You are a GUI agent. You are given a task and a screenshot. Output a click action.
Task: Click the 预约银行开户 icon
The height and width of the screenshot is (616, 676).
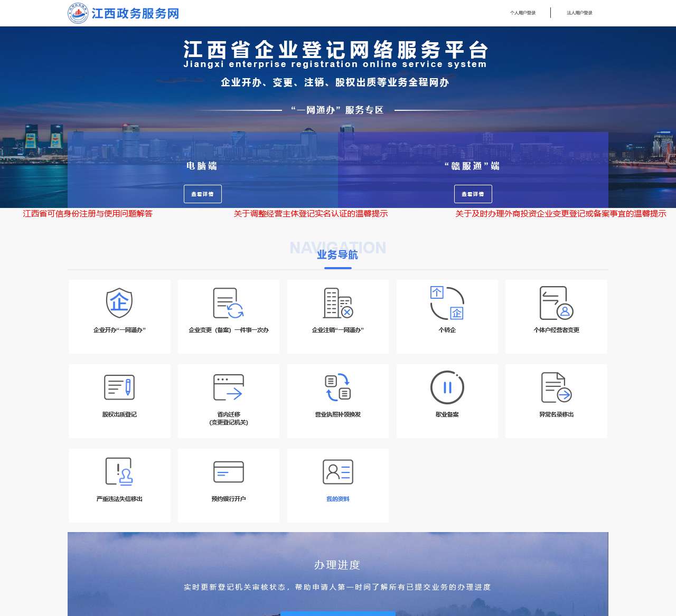point(228,485)
